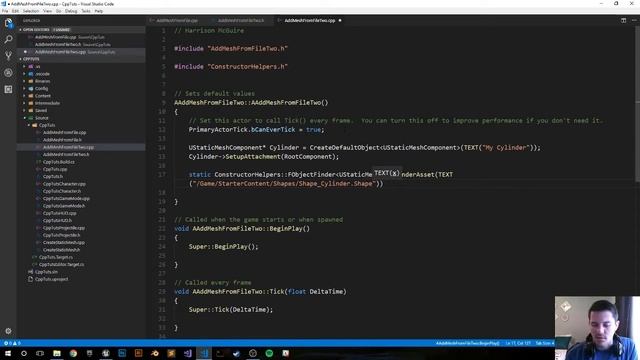Open the File menu
Image resolution: width=640 pixels, height=360 pixels.
[5, 11]
